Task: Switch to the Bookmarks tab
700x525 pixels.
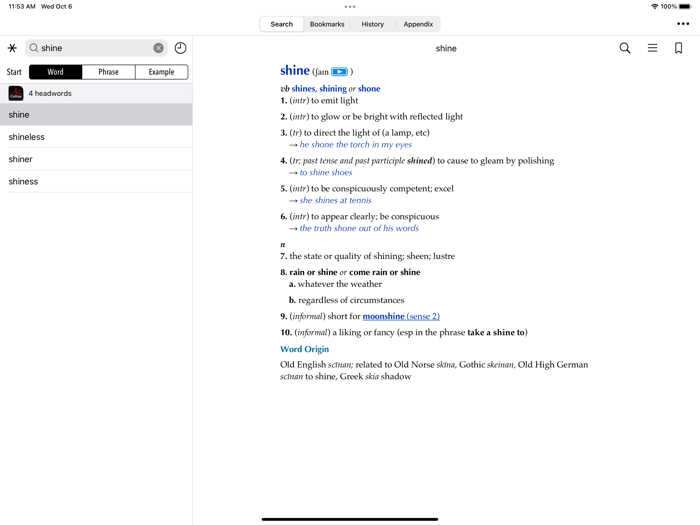Action: pyautogui.click(x=327, y=24)
